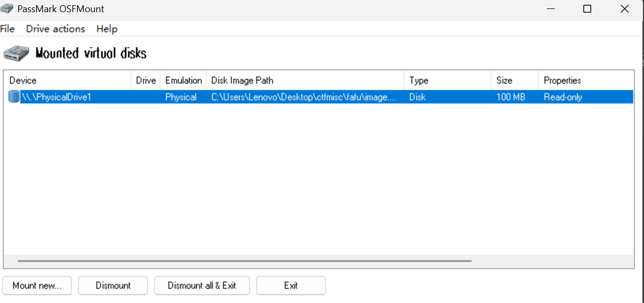Select the \\.\PhysicalDrive1 row
The height and width of the screenshot is (303, 644).
pos(319,97)
